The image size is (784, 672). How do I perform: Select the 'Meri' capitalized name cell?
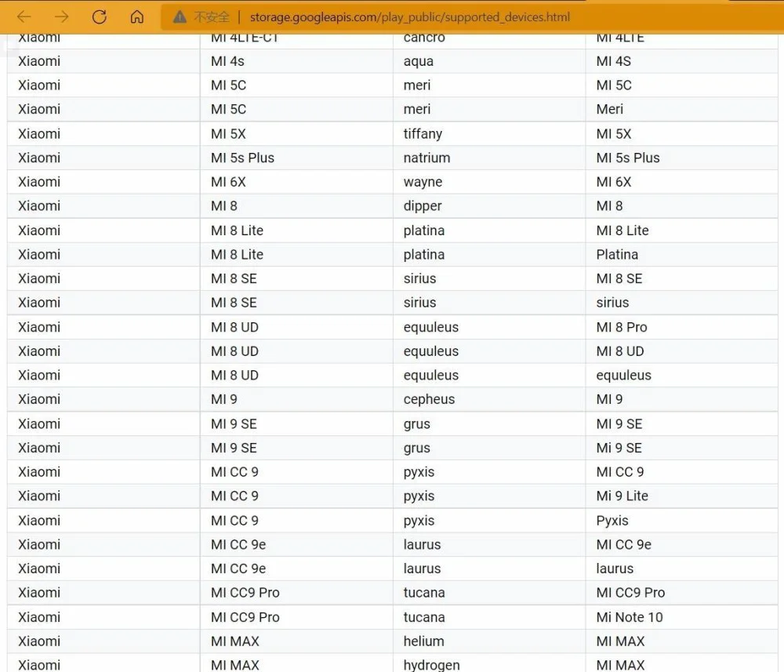point(681,109)
